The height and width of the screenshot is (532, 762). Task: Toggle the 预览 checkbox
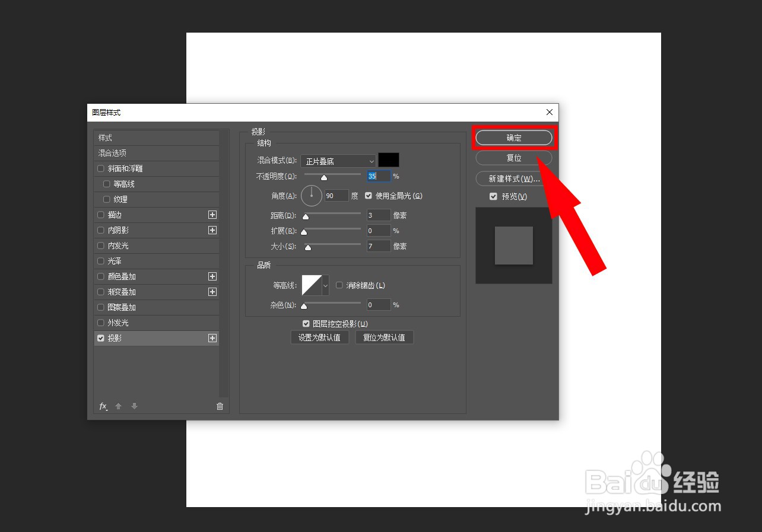pos(493,196)
